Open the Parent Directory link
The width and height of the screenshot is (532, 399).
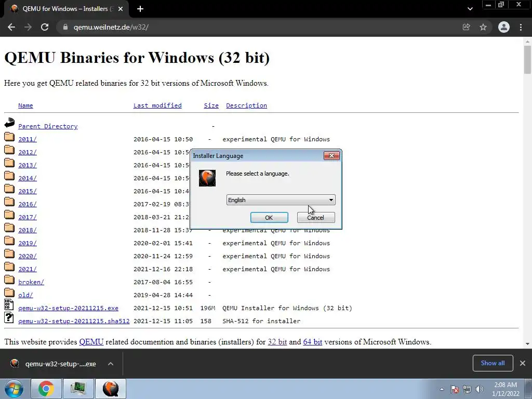(48, 126)
